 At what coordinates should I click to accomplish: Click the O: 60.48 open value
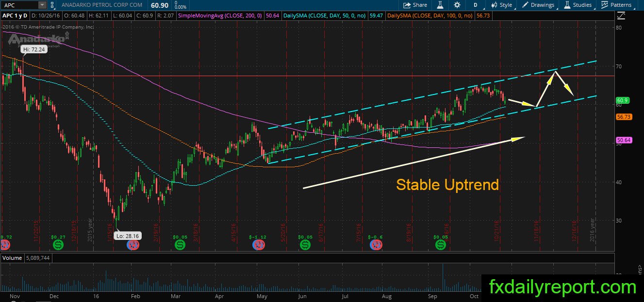pos(74,16)
